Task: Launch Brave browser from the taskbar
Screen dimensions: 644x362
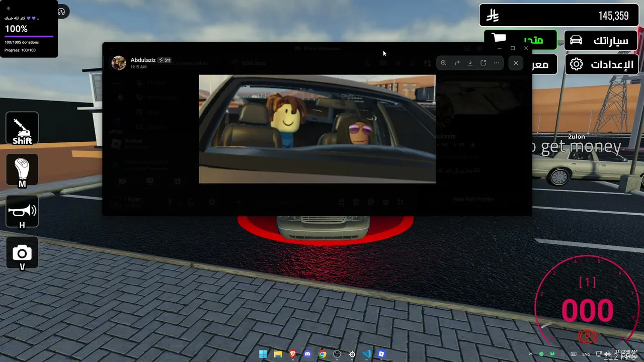Action: click(293, 354)
